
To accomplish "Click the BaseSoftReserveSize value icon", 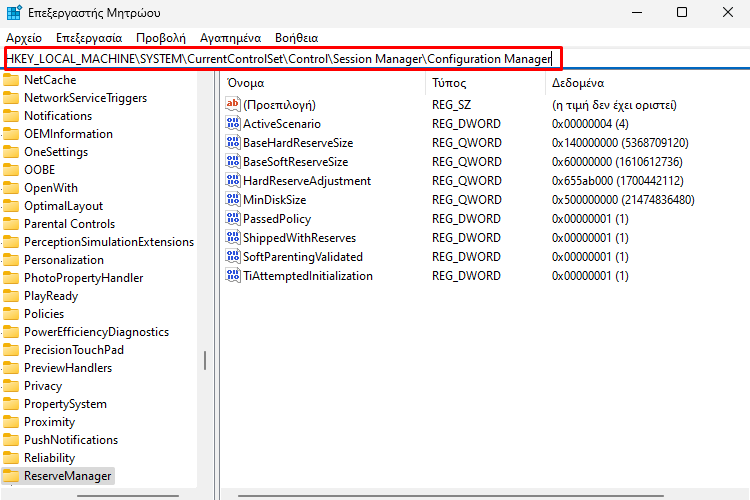I will pos(233,161).
